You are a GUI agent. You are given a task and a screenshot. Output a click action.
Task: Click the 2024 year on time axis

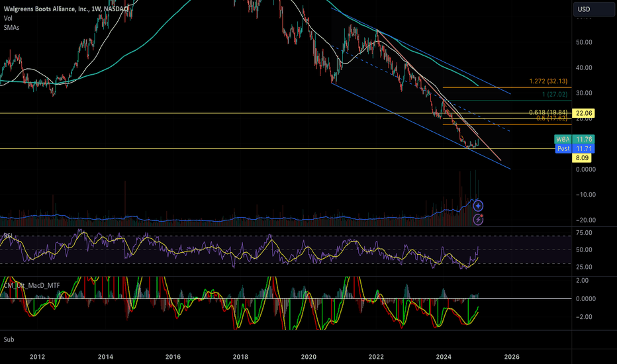(444, 357)
